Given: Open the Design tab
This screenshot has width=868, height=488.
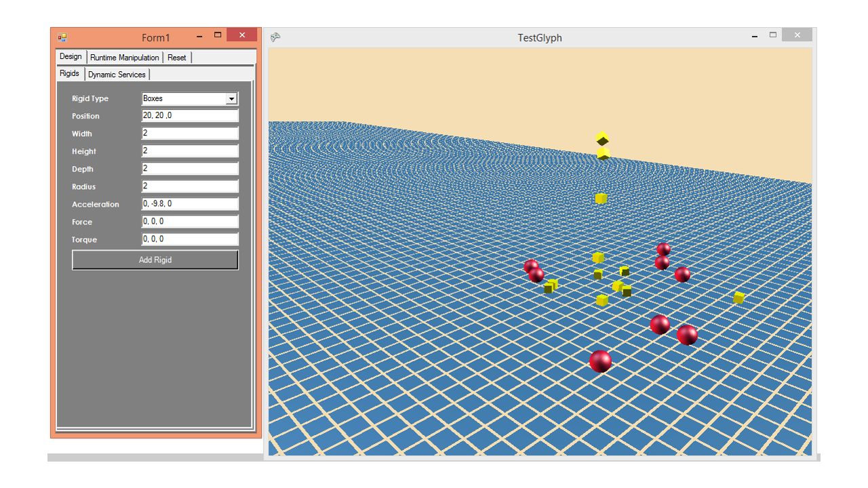Looking at the screenshot, I should pyautogui.click(x=70, y=57).
